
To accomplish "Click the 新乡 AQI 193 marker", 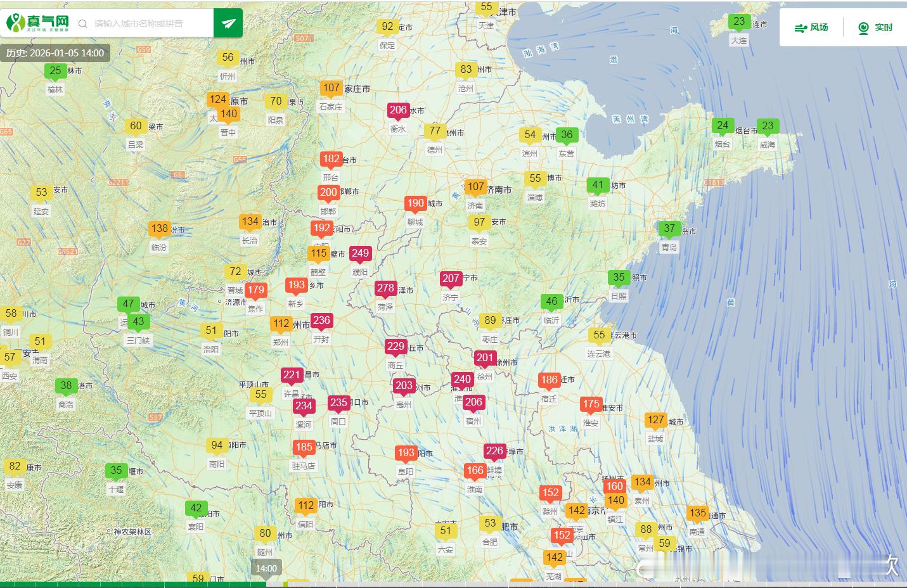I will 296,286.
